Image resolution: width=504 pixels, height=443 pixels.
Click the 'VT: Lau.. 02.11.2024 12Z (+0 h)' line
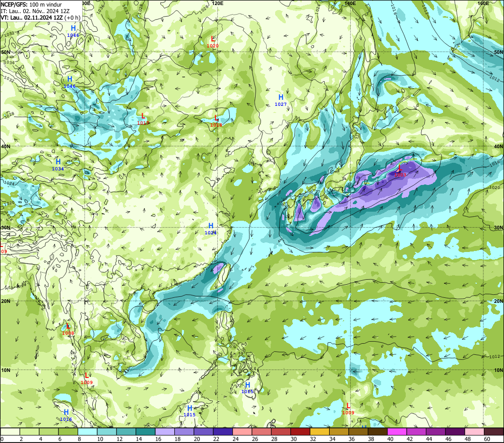(40, 18)
